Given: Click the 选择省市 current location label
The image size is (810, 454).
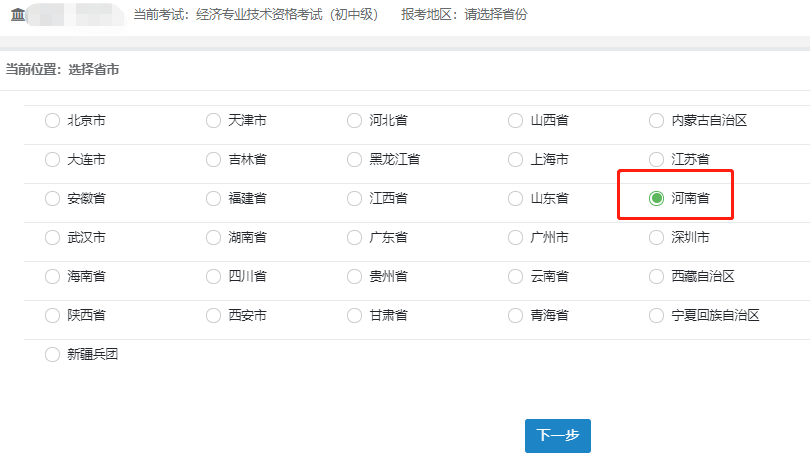Looking at the screenshot, I should point(94,70).
